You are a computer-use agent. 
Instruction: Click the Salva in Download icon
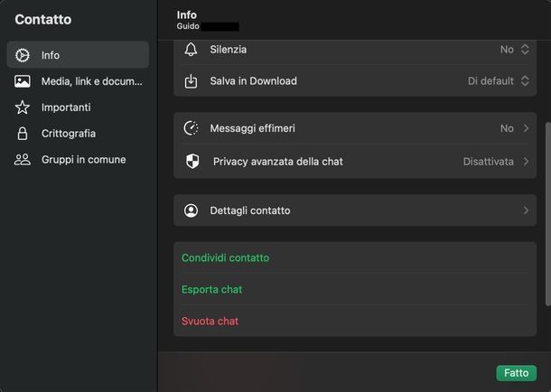191,81
